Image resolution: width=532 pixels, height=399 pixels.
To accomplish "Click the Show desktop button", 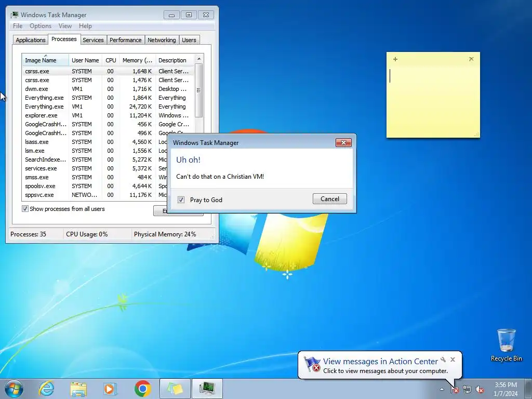I will click(529, 389).
